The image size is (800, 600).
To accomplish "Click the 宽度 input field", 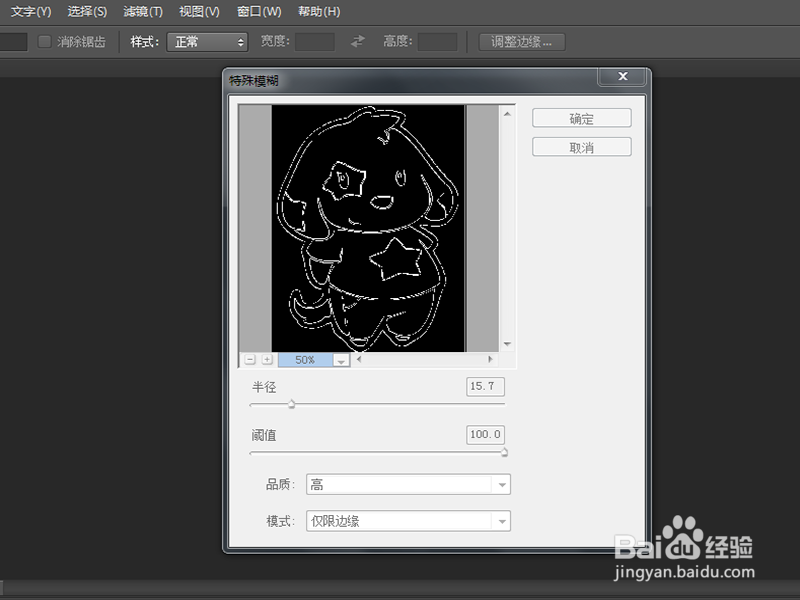I will (315, 42).
